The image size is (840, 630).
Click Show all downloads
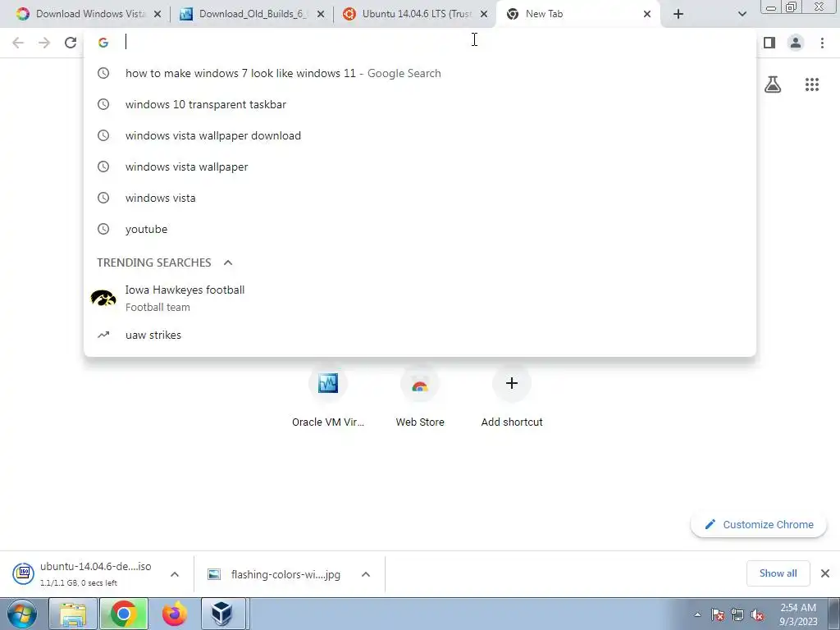click(x=778, y=573)
